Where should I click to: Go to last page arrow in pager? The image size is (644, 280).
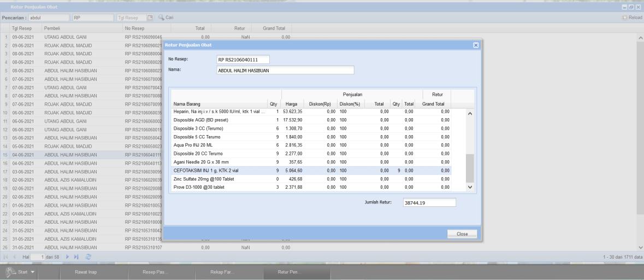tap(76, 256)
